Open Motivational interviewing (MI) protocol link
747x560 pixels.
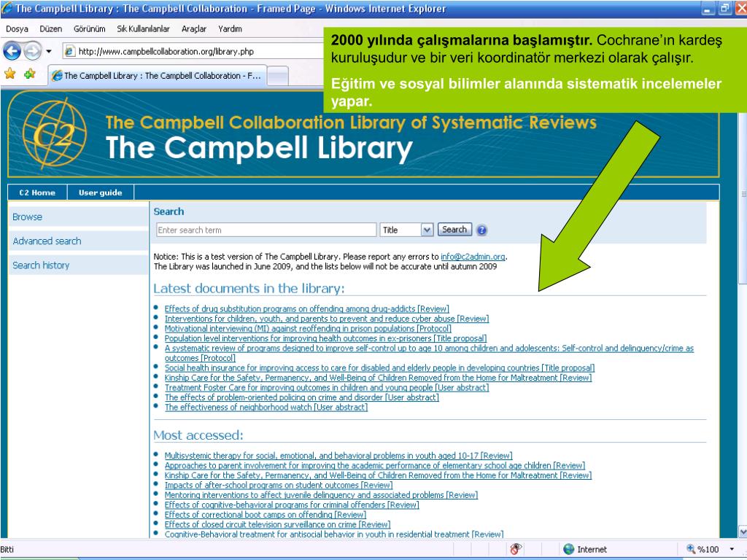tap(308, 329)
